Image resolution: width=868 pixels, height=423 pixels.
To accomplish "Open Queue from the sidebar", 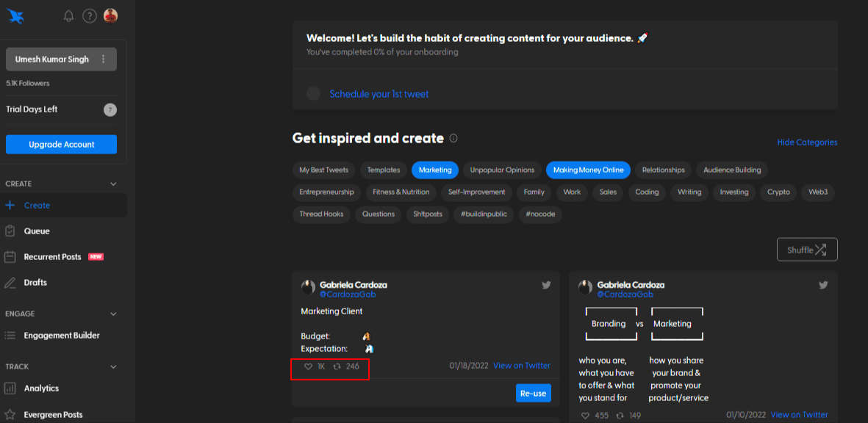I will [x=37, y=231].
